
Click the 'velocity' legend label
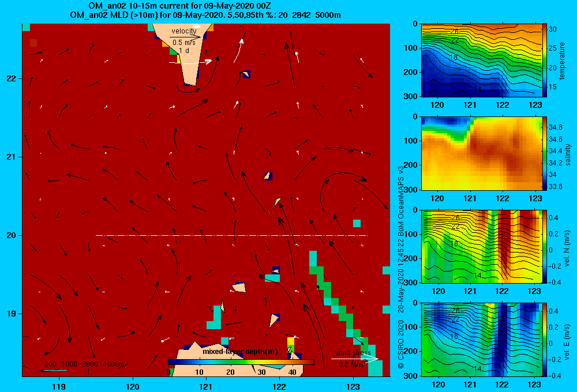point(184,31)
